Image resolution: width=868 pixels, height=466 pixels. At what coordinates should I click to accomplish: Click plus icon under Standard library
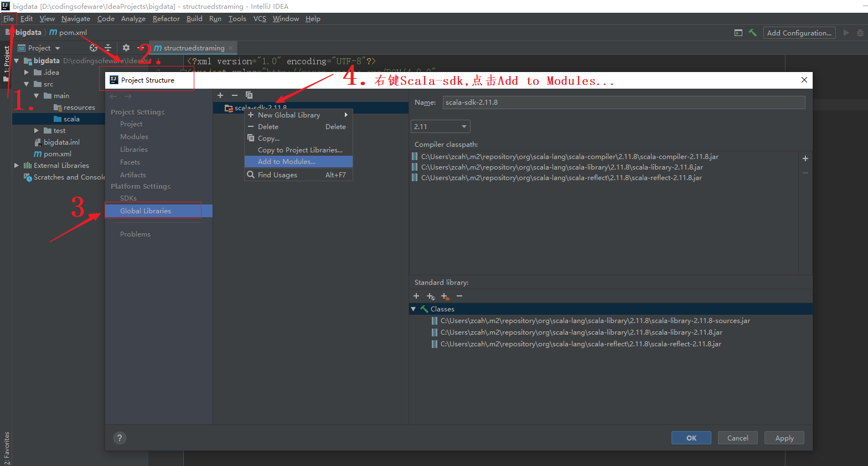coord(416,296)
